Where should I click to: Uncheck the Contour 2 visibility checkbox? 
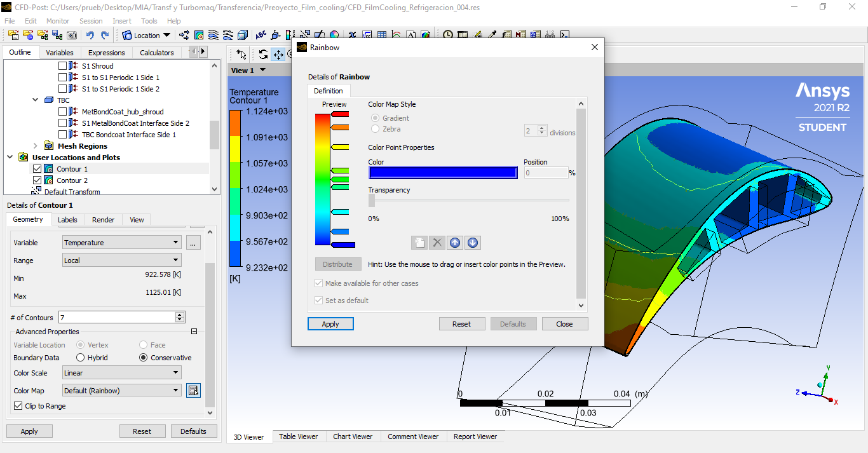37,180
